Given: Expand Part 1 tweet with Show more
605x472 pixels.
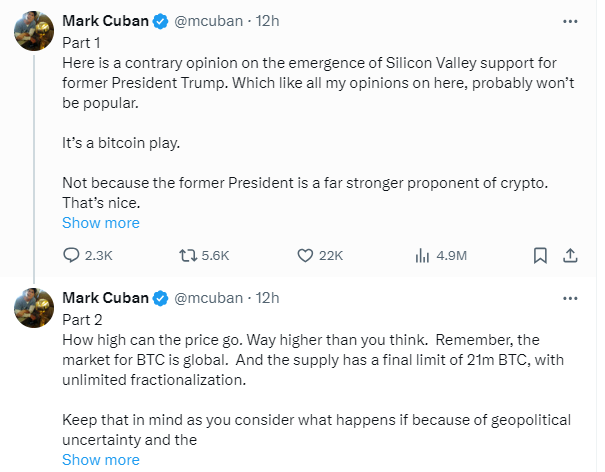Looking at the screenshot, I should click(x=101, y=222).
